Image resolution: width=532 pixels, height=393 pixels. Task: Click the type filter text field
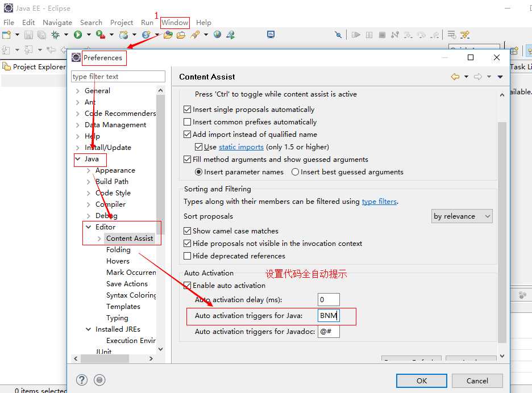(x=118, y=77)
